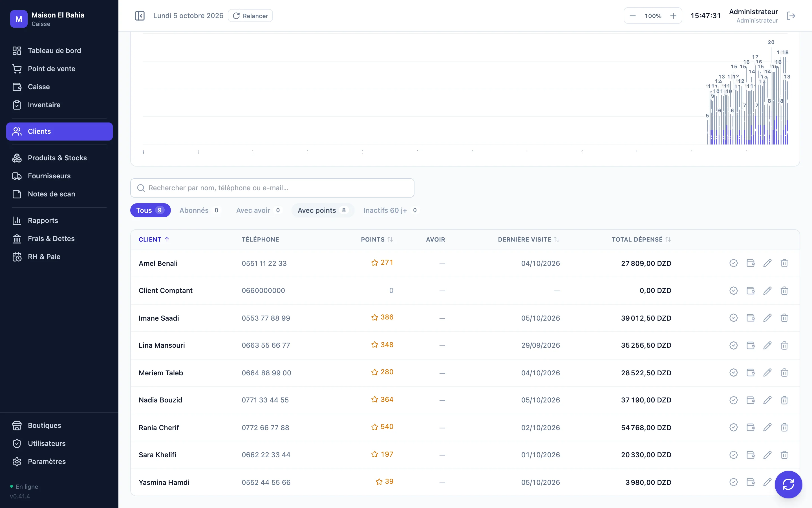Screen dimensions: 812x508
Task: Go to Produits & Stocks
Action: [59, 158]
